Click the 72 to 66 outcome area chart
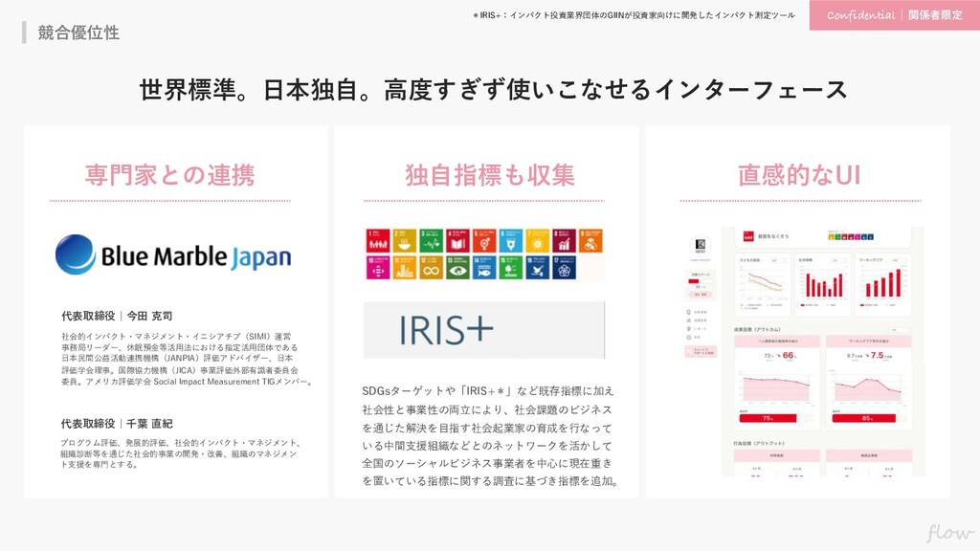The width and height of the screenshot is (980, 551). tap(776, 386)
